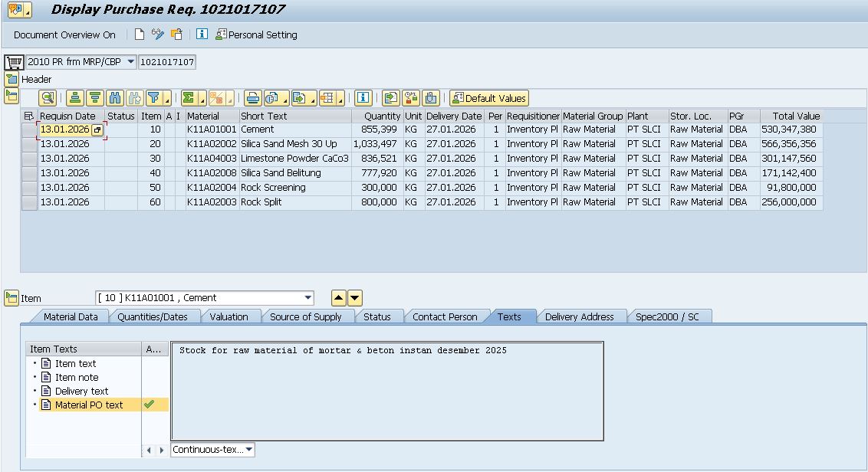Click the sigma Total icon

188,98
